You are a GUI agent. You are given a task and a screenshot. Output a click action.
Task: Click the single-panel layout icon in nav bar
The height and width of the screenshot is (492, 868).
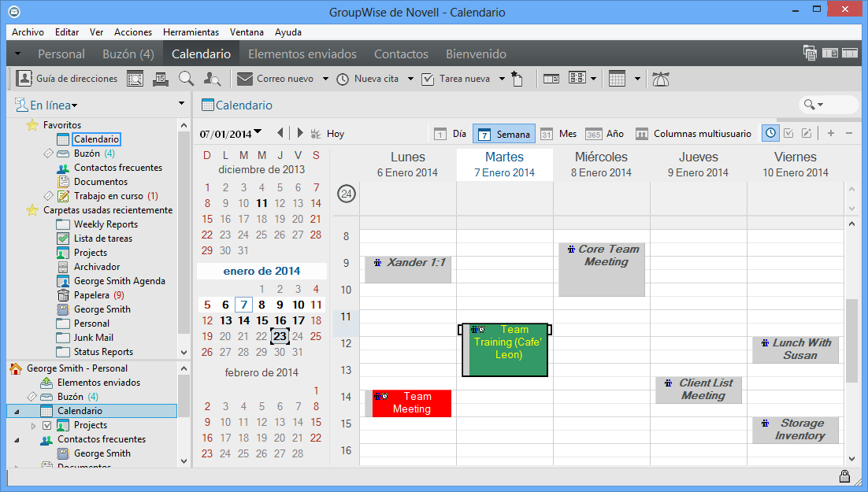850,53
